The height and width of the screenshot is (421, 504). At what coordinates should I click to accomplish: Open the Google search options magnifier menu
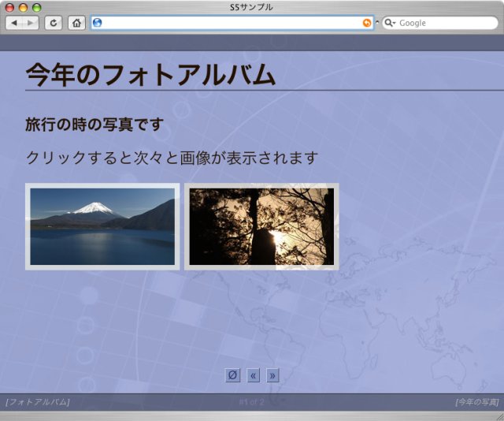pyautogui.click(x=390, y=23)
